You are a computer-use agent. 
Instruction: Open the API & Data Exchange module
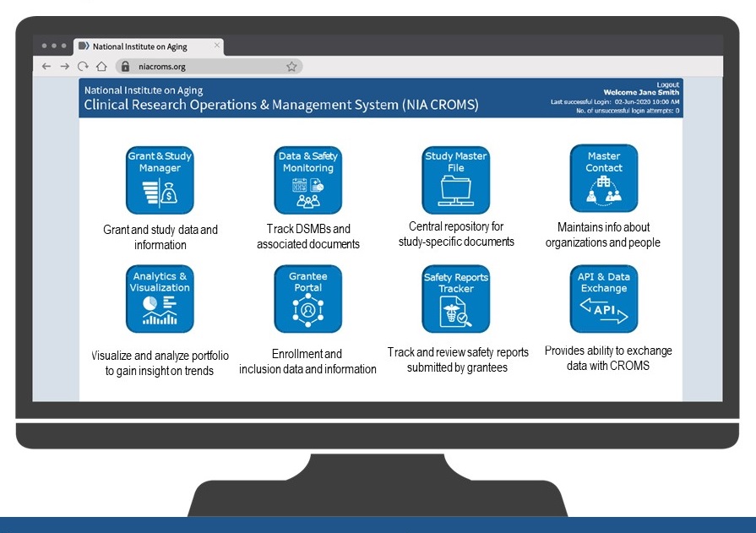coord(603,298)
